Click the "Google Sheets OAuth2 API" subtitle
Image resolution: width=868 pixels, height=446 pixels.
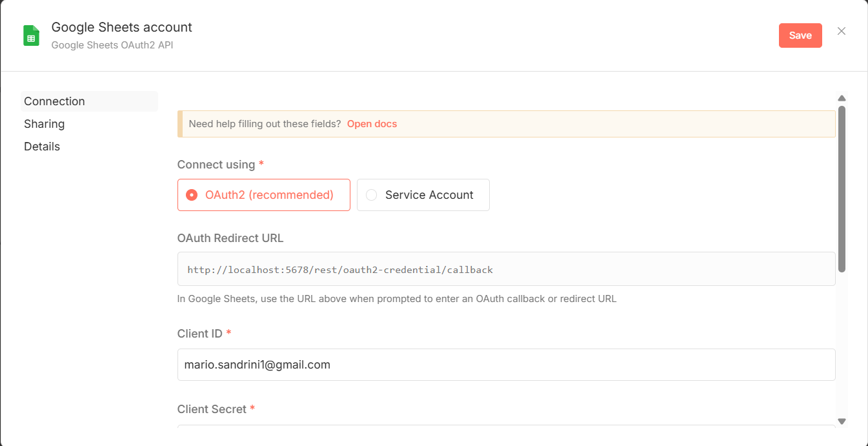112,45
